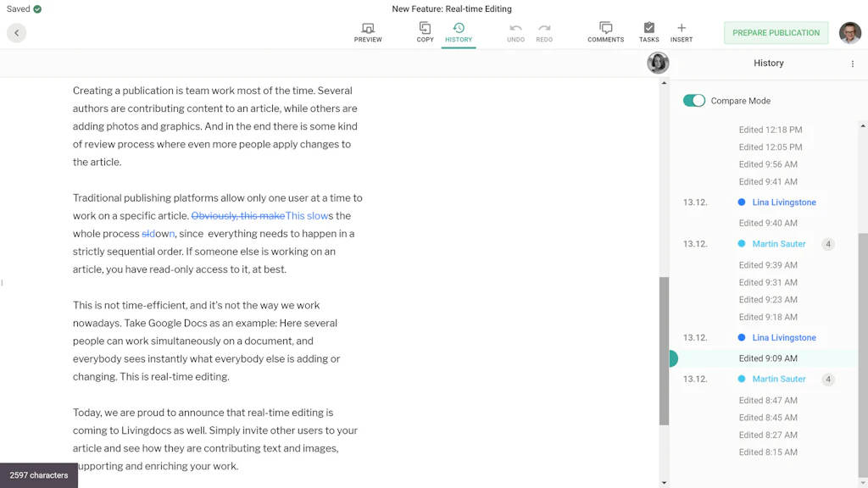Viewport: 868px width, 488px height.
Task: Select revision Edited 9:23 AM
Action: 768,299
